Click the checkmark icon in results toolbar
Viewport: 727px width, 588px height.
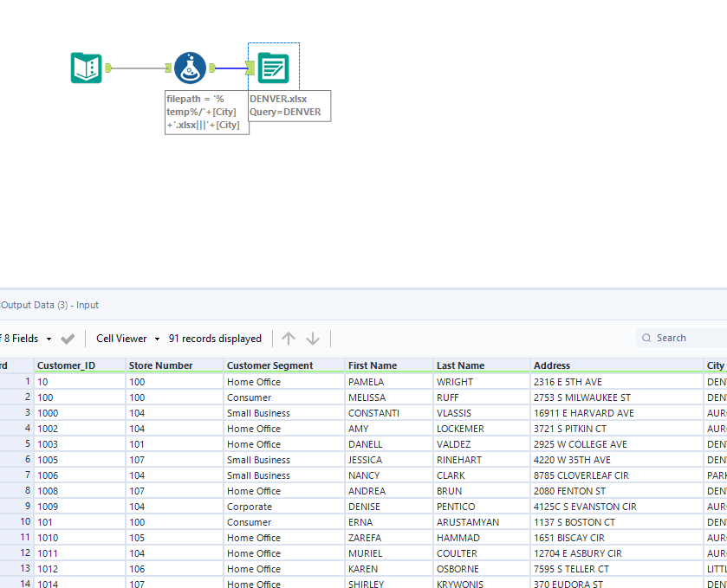point(68,339)
